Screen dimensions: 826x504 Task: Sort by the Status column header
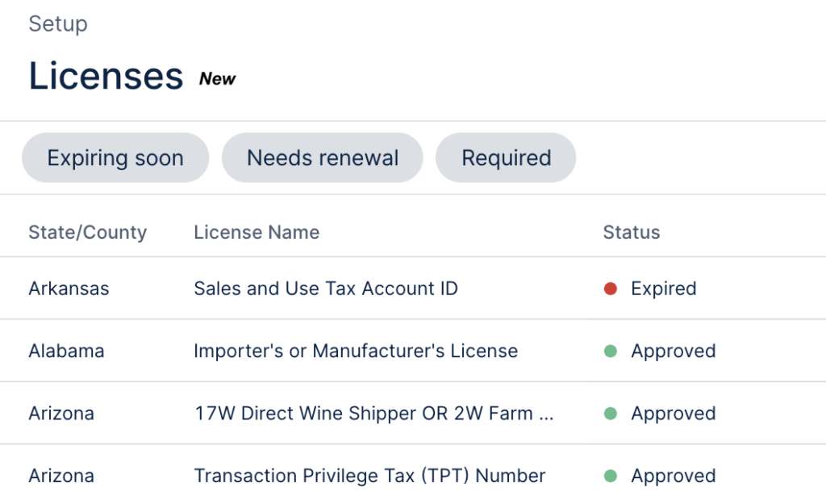tap(632, 233)
